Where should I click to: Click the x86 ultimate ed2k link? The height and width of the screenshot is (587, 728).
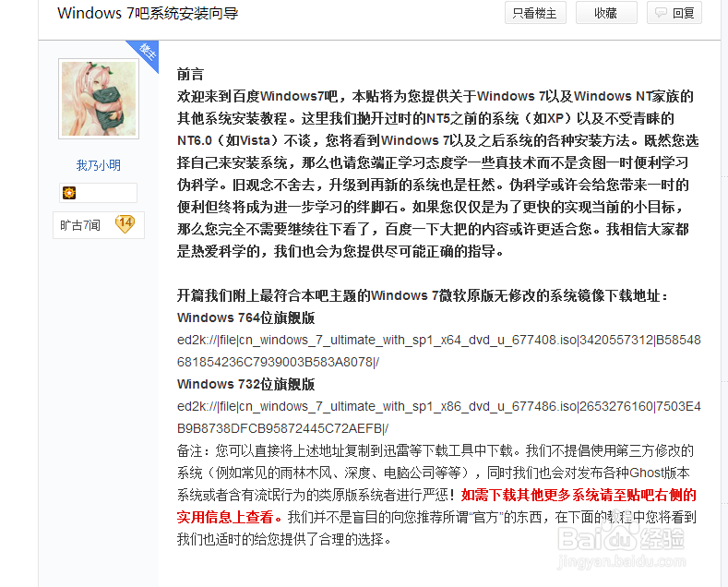pos(439,417)
